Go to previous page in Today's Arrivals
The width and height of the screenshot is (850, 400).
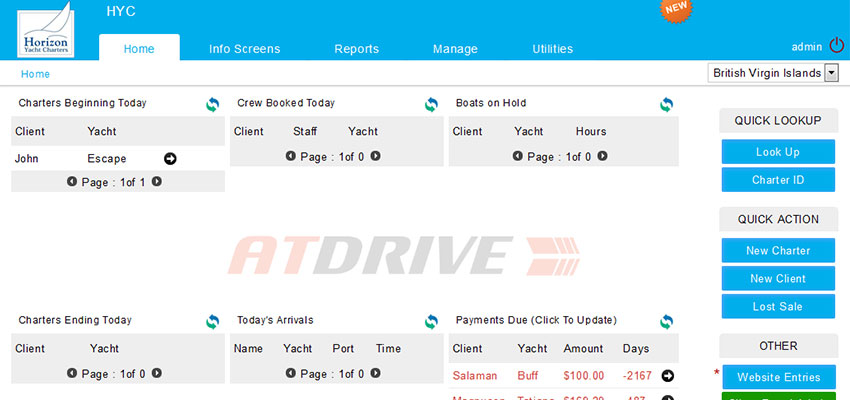click(x=291, y=373)
